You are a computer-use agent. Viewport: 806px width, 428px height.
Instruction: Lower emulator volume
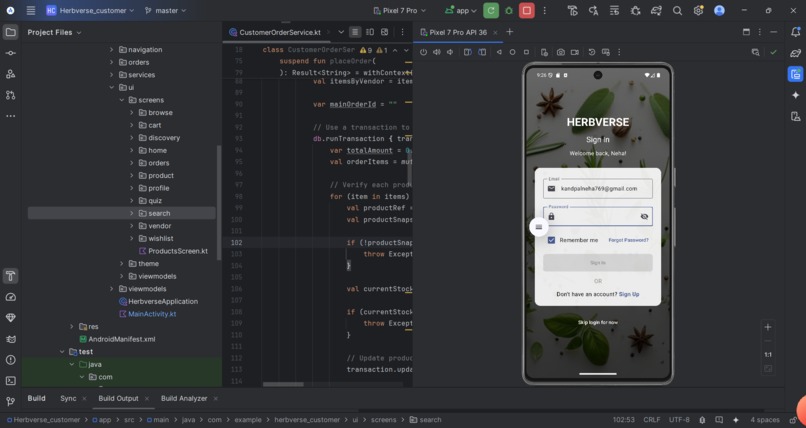(x=450, y=52)
